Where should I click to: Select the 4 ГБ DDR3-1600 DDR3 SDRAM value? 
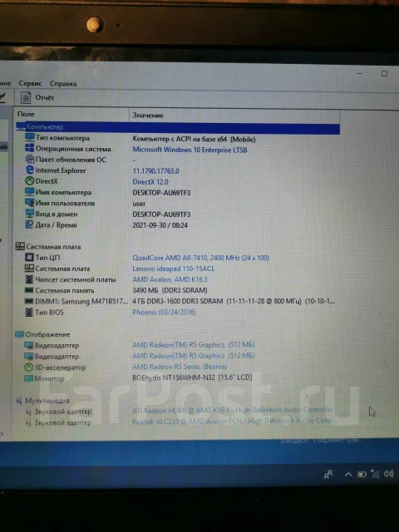(234, 301)
